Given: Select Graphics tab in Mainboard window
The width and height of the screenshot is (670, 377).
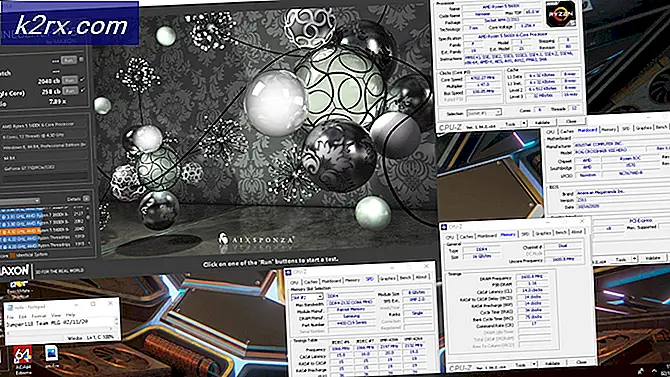Looking at the screenshot, I should tap(644, 127).
